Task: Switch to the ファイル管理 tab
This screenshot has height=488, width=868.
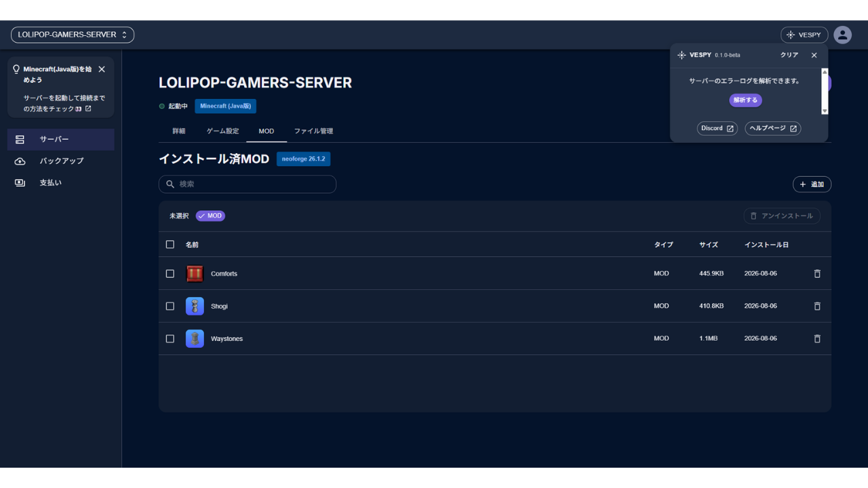Action: [313, 131]
